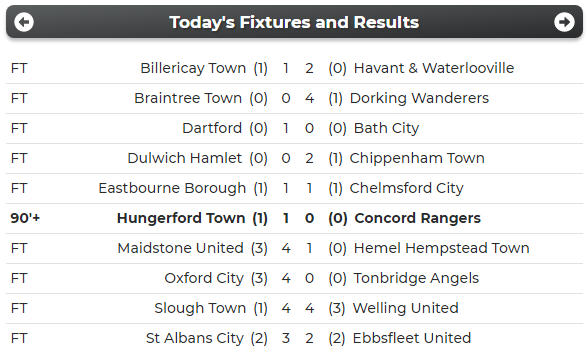The width and height of the screenshot is (588, 363).
Task: Select Dorking Wanderers team name
Action: tap(419, 98)
